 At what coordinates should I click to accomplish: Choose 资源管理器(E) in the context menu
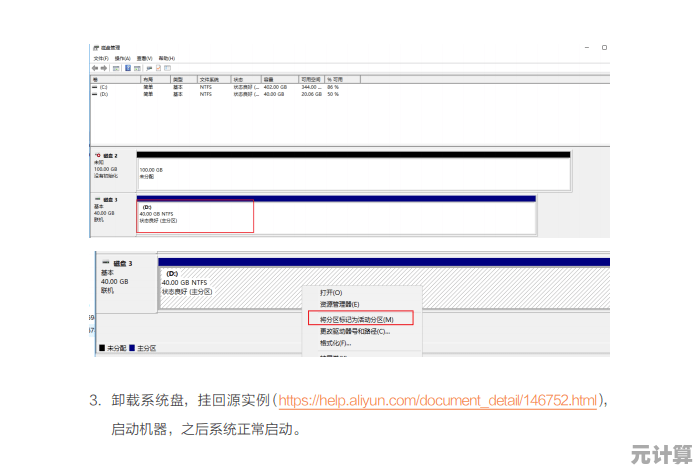coord(339,304)
